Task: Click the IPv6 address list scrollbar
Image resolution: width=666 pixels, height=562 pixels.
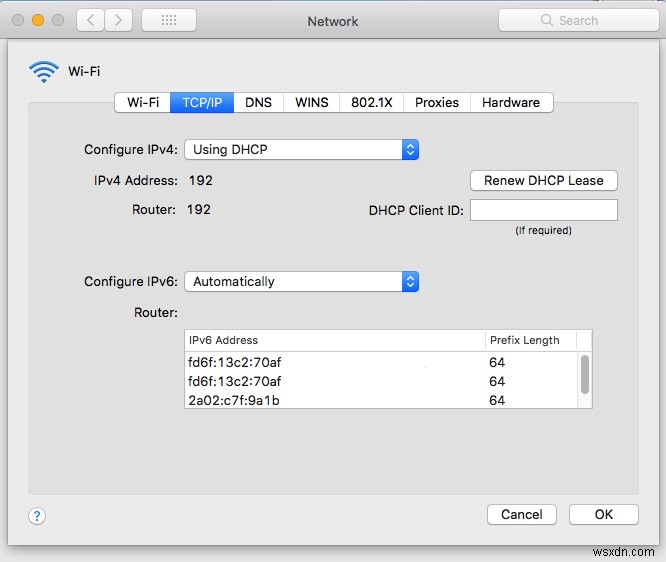Action: pos(585,375)
